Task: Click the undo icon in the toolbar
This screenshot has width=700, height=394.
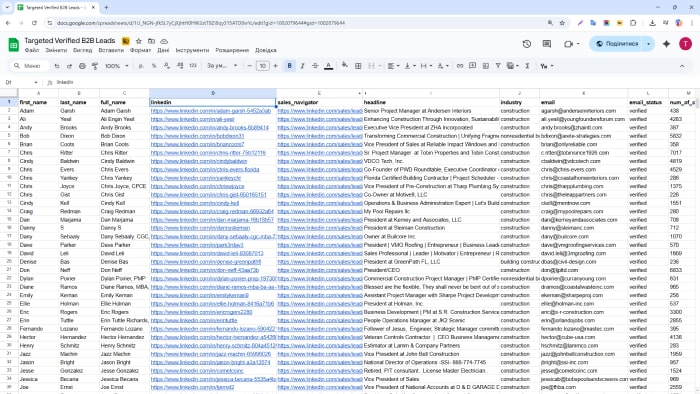Action: 57,66
